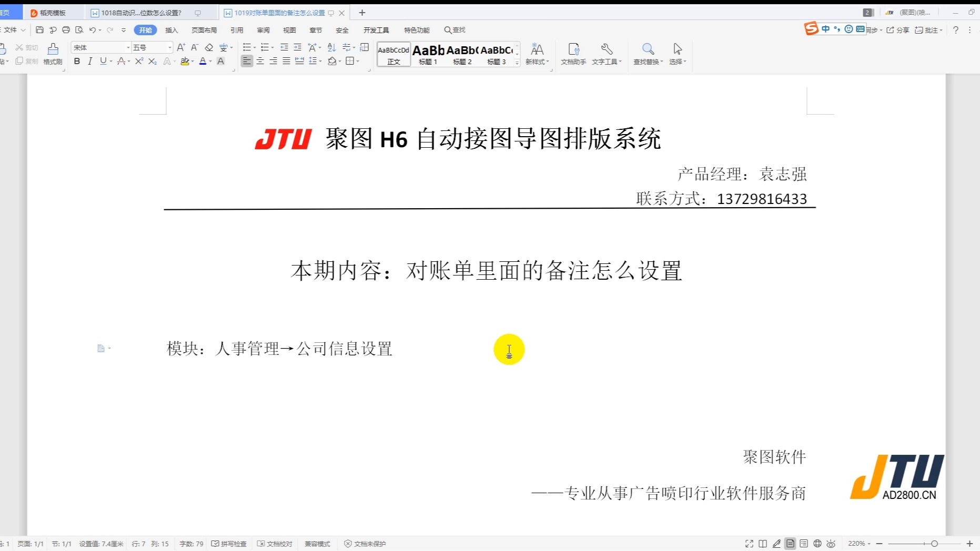Toggle Bold formatting
The width and height of the screenshot is (980, 551).
[77, 61]
